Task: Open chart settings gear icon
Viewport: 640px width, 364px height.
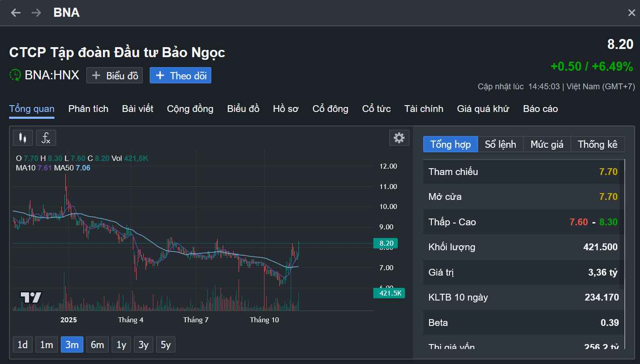Action: click(399, 138)
